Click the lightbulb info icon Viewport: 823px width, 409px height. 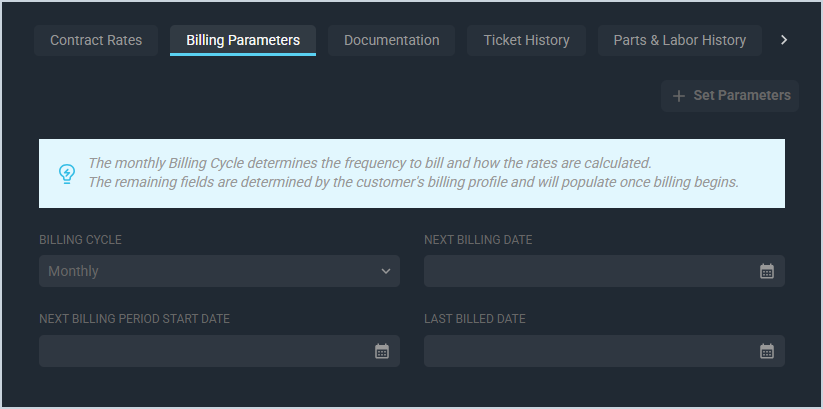coord(67,173)
